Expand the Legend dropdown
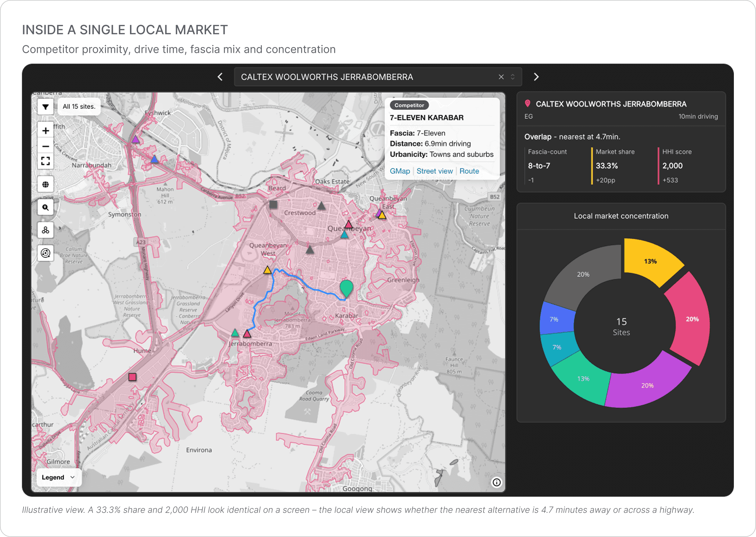The width and height of the screenshot is (756, 537). tap(59, 477)
